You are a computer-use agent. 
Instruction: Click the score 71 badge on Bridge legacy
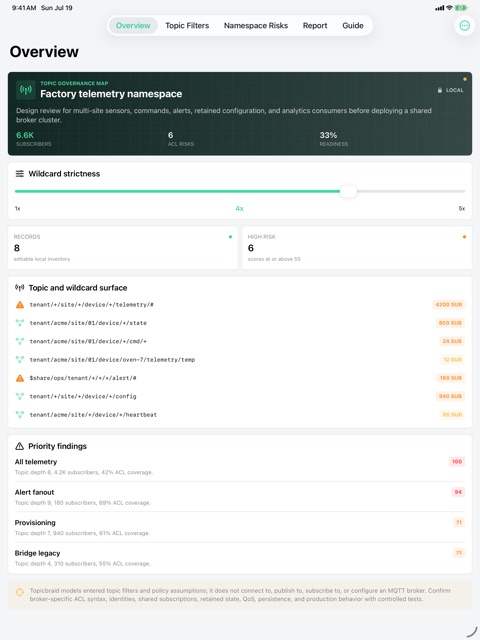(x=459, y=553)
